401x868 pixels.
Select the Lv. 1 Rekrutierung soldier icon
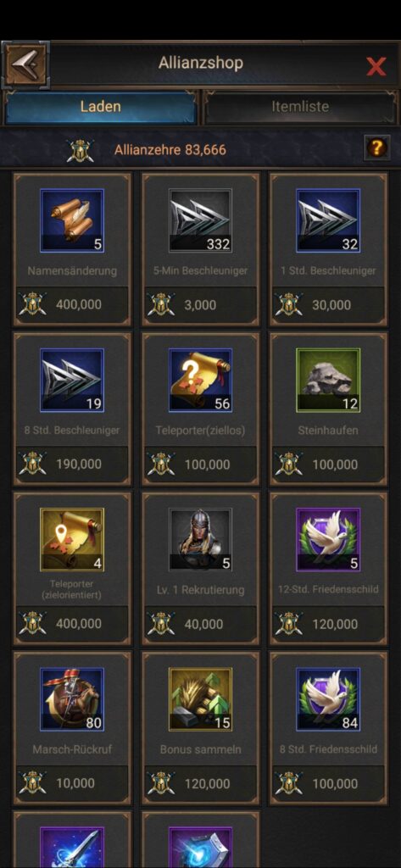[200, 540]
